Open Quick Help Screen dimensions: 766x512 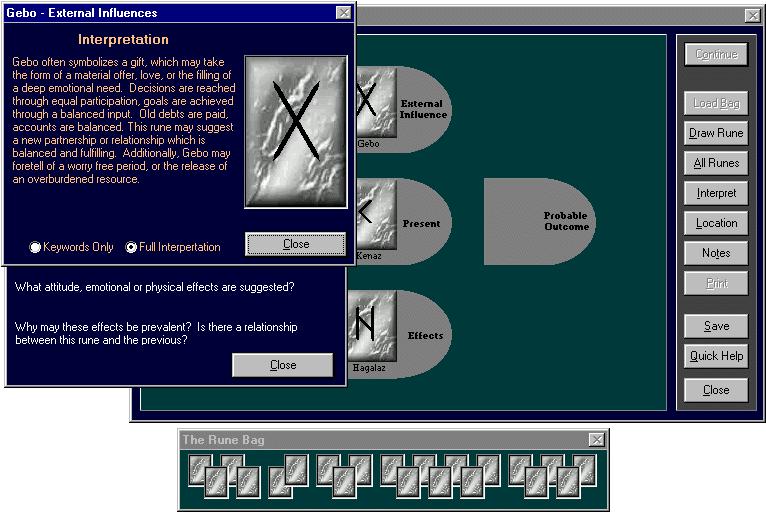(716, 356)
